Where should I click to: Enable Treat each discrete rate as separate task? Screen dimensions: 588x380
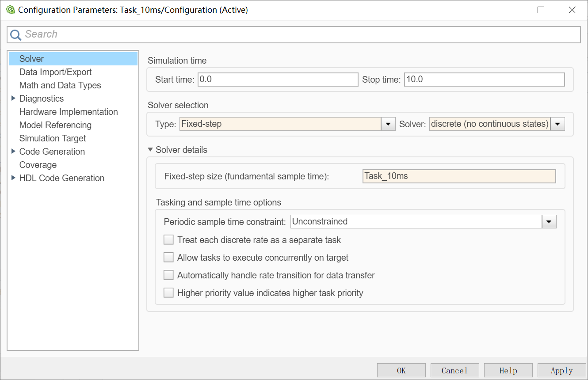coord(168,240)
